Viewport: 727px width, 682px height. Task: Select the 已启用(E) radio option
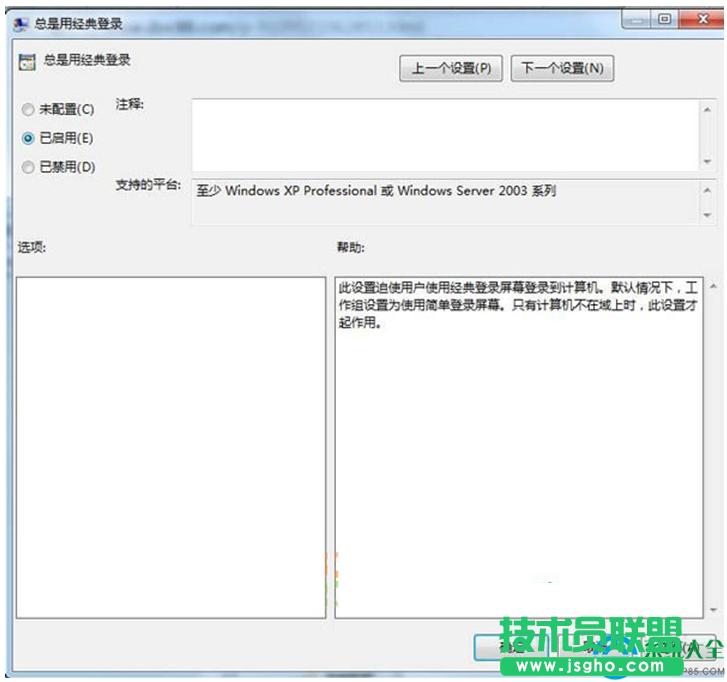pos(28,138)
